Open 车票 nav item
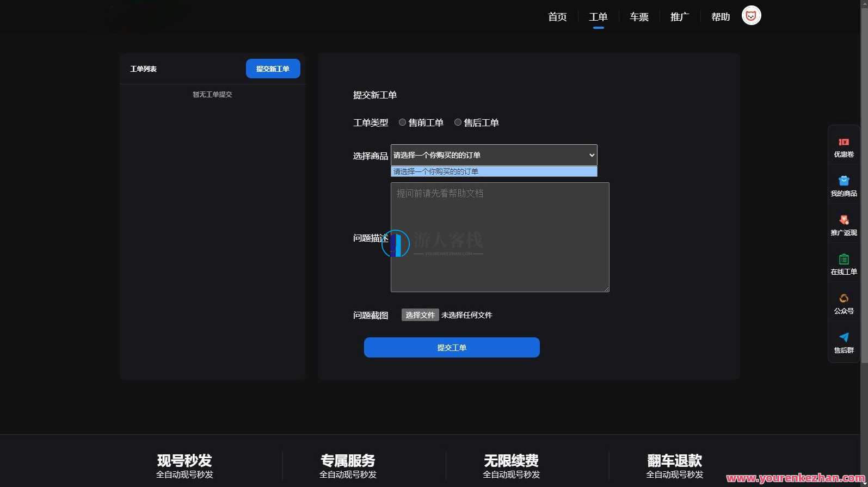This screenshot has height=487, width=868. click(639, 17)
